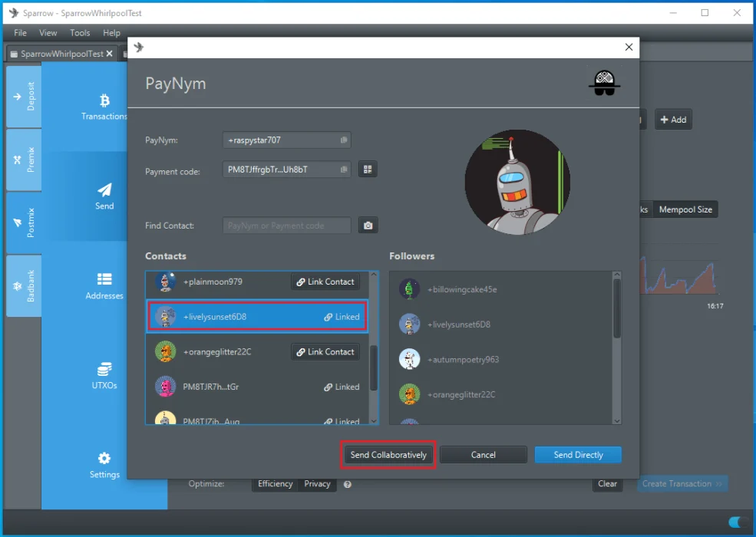Toggle the switch in the status bar
Screen dimensions: 756x537
(738, 522)
